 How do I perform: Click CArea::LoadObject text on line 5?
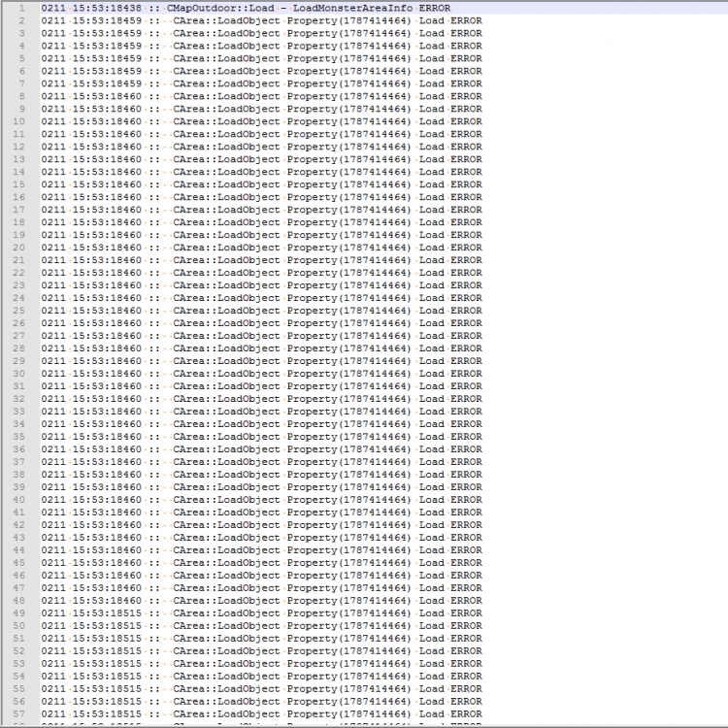coord(226,58)
